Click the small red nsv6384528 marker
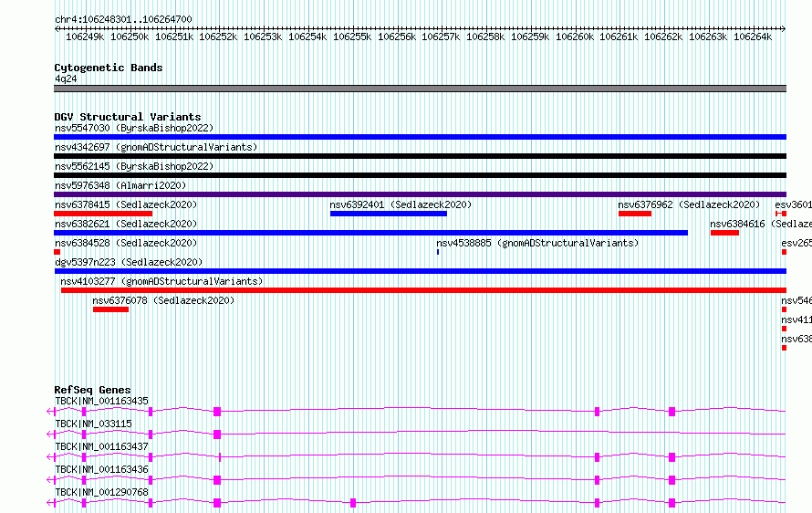The width and height of the screenshot is (812, 513). [57, 252]
